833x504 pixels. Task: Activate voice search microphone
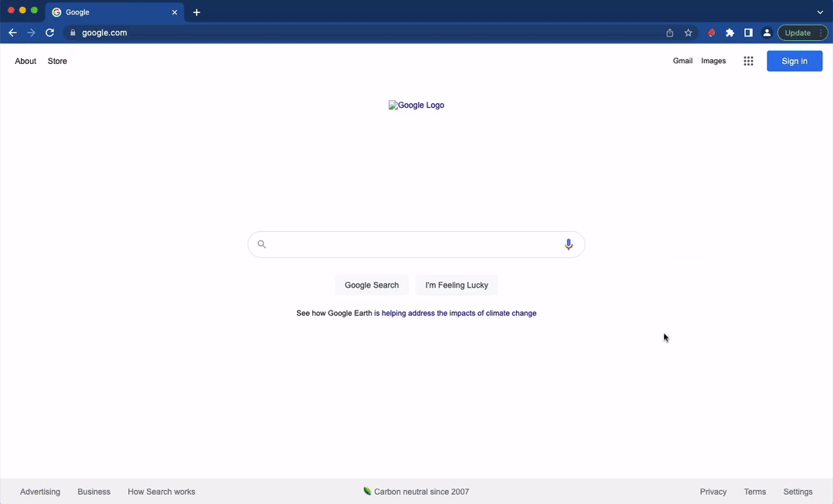click(x=568, y=244)
